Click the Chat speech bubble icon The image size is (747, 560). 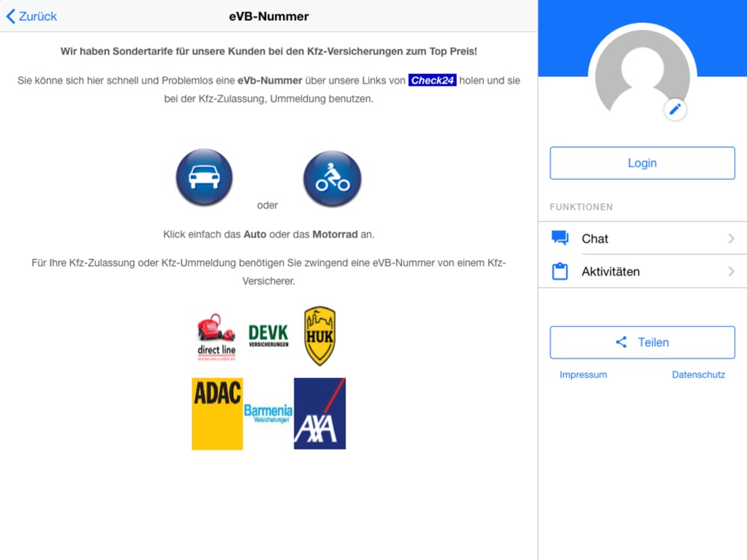click(x=560, y=237)
